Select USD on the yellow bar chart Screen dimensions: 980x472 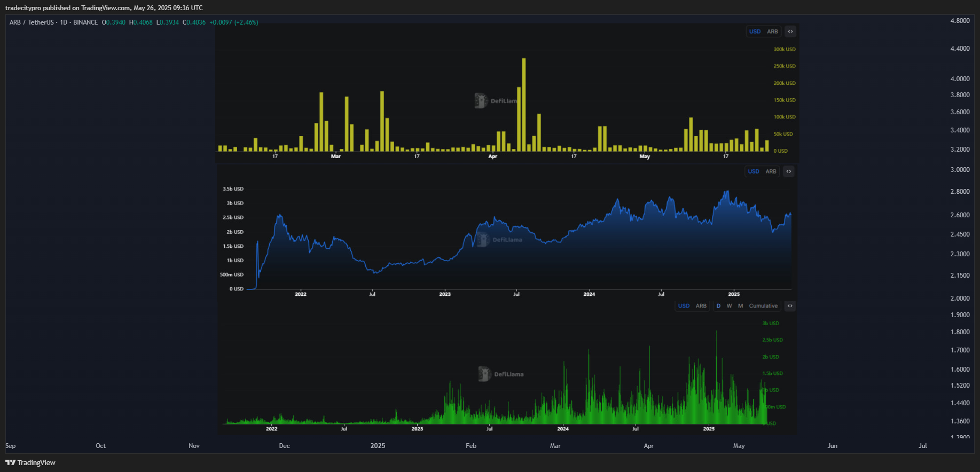755,32
